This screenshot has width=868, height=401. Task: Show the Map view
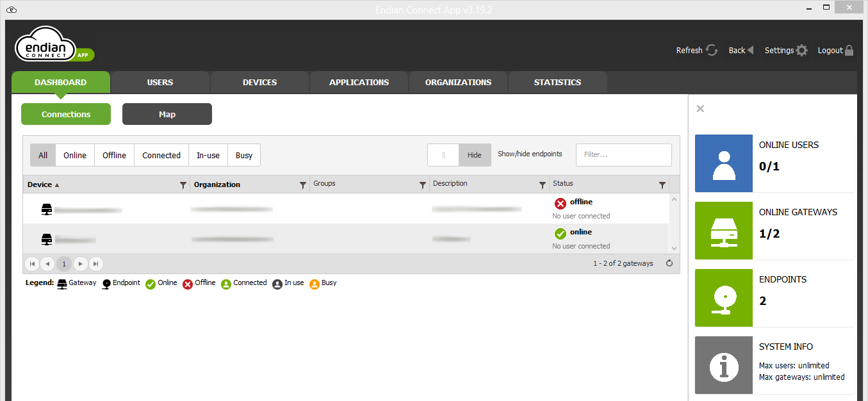[167, 114]
